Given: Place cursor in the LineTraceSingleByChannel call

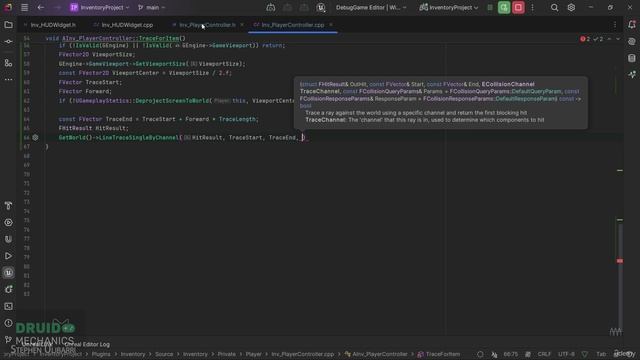Looking at the screenshot, I should 138,138.
